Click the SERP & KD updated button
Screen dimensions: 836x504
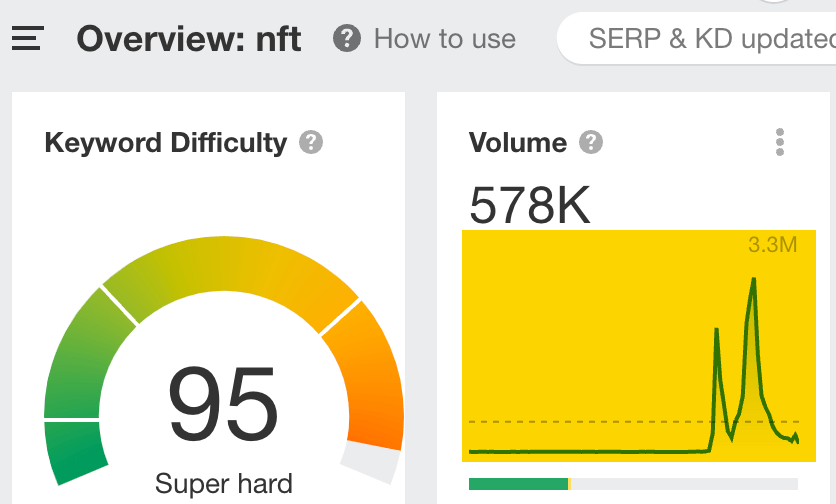696,38
